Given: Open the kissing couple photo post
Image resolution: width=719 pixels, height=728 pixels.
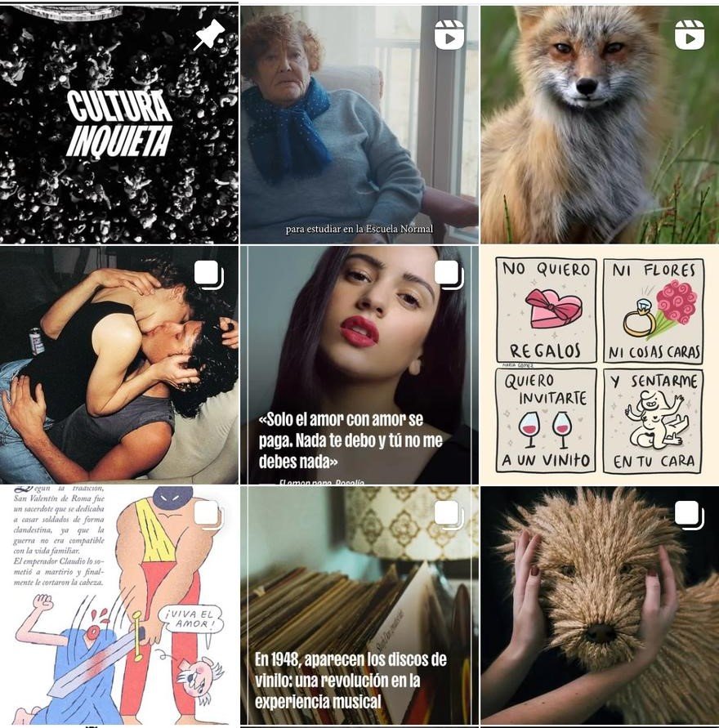Looking at the screenshot, I should tap(119, 365).
